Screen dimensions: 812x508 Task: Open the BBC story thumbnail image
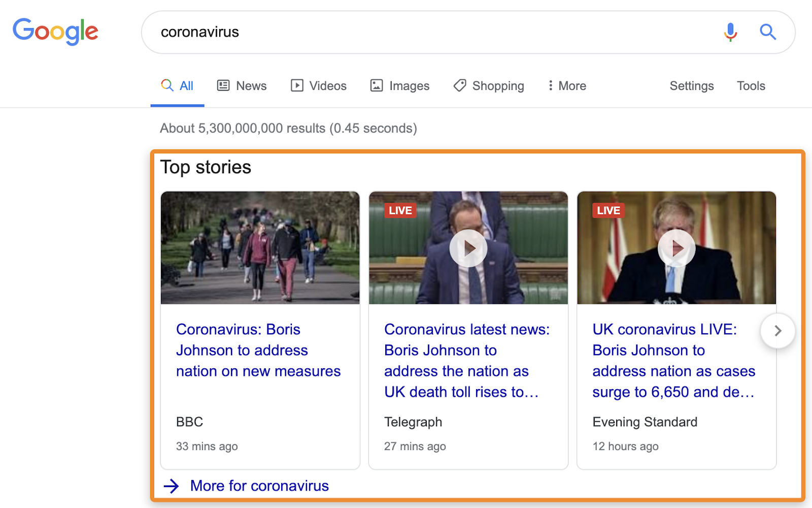click(x=260, y=248)
